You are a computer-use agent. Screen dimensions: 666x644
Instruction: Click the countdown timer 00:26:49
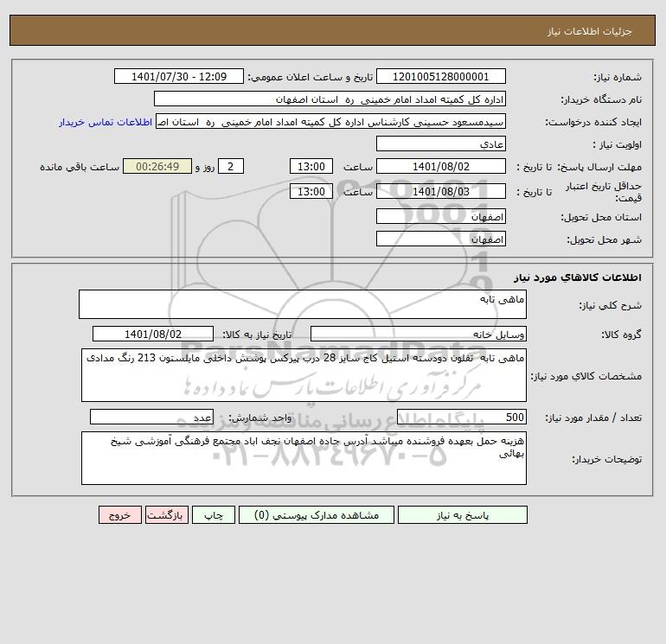[157, 167]
